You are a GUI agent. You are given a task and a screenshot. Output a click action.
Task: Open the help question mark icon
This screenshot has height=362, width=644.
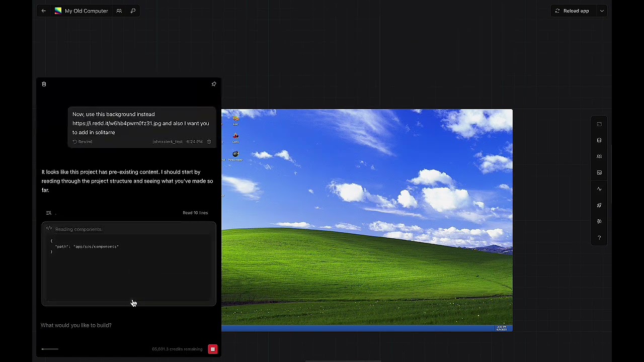[x=599, y=237]
